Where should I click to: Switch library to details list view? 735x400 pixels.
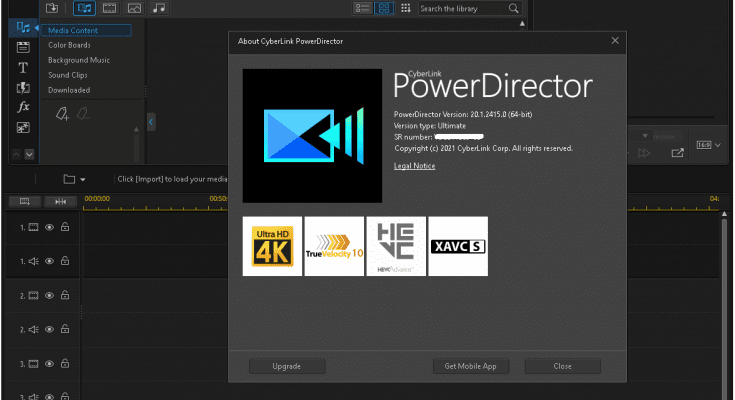362,8
